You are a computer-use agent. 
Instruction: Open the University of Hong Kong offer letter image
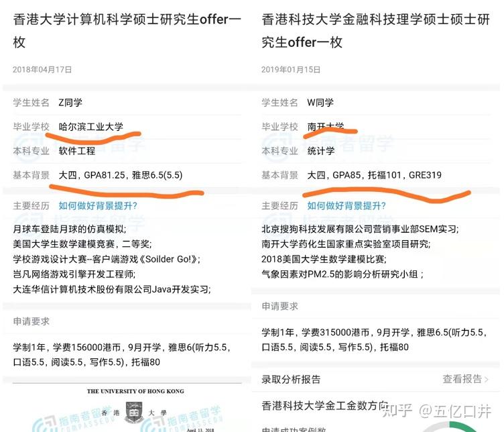pos(127,408)
